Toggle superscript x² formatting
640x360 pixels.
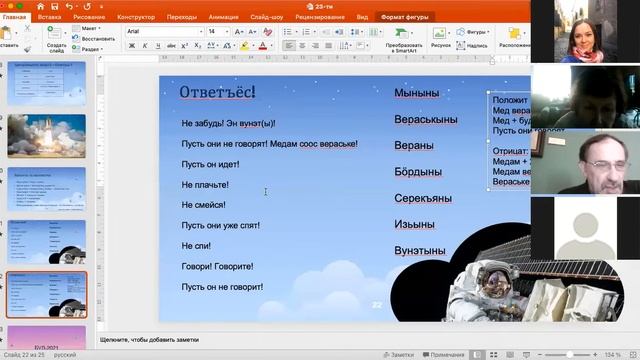pyautogui.click(x=184, y=46)
